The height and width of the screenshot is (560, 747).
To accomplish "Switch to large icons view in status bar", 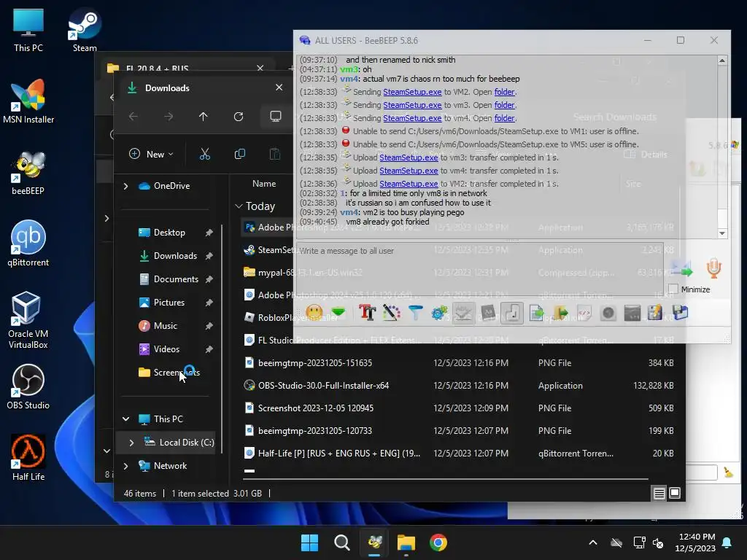I will click(675, 494).
